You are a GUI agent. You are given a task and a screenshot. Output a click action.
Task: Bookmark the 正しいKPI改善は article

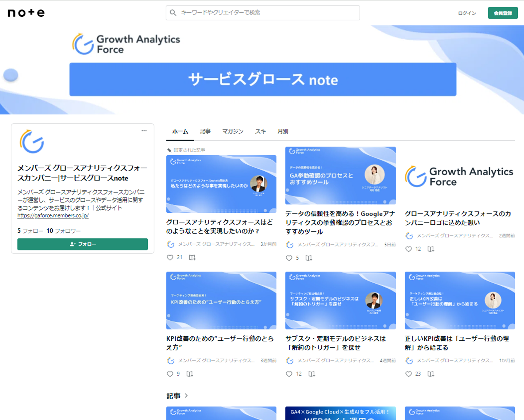[431, 374]
